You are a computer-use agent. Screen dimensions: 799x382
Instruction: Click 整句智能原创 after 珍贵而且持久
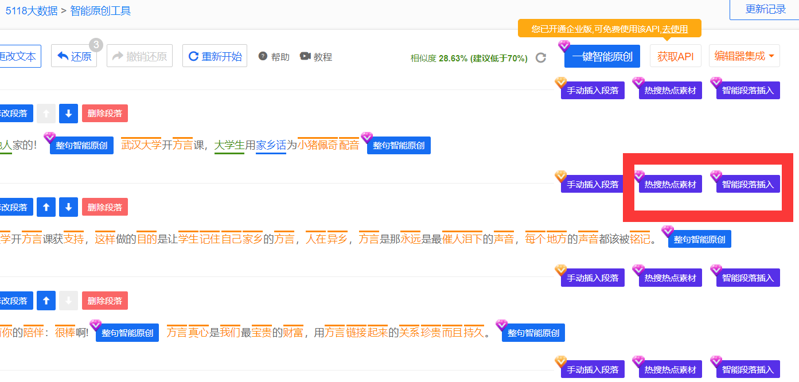click(534, 334)
